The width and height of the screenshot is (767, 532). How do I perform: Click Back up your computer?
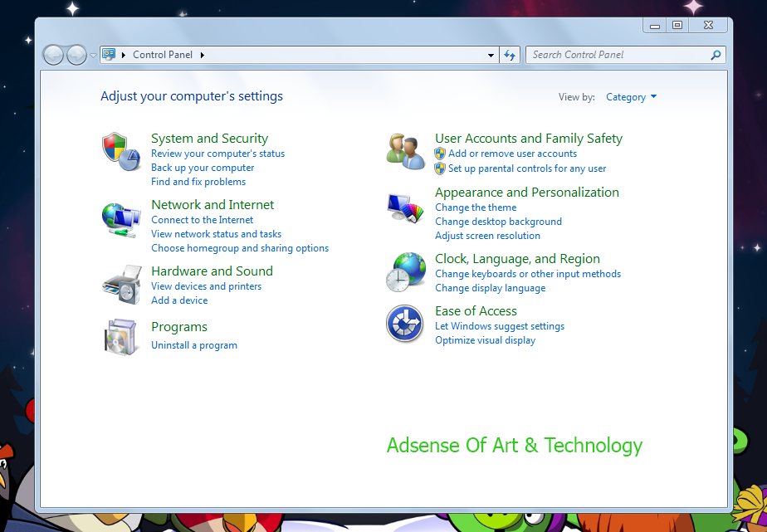point(203,168)
